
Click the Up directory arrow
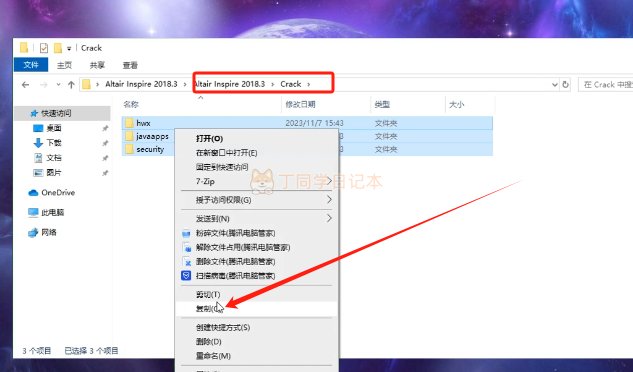[x=71, y=84]
